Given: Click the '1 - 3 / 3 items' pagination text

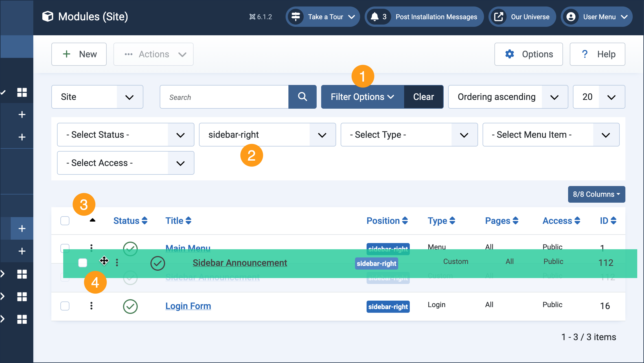Looking at the screenshot, I should click(x=589, y=337).
